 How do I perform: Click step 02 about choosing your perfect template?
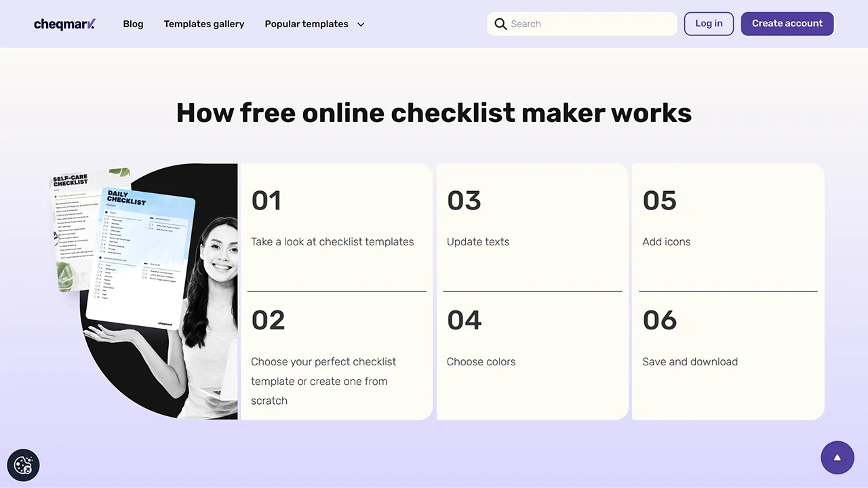(336, 356)
